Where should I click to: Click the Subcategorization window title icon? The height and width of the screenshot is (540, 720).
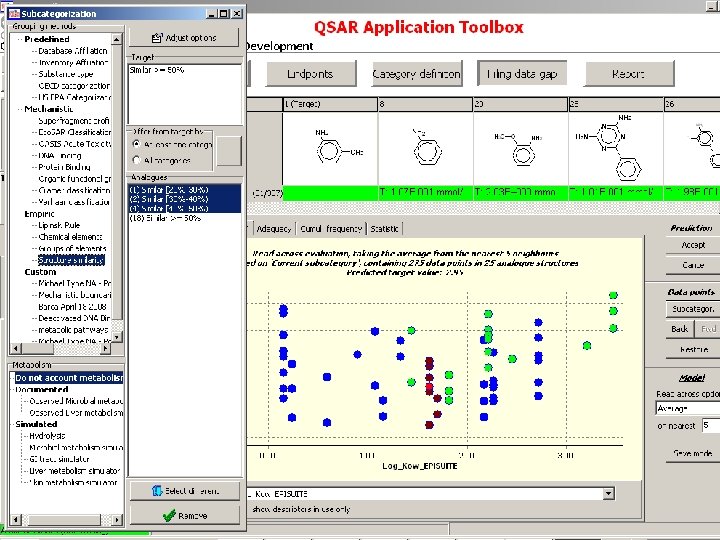[14, 14]
